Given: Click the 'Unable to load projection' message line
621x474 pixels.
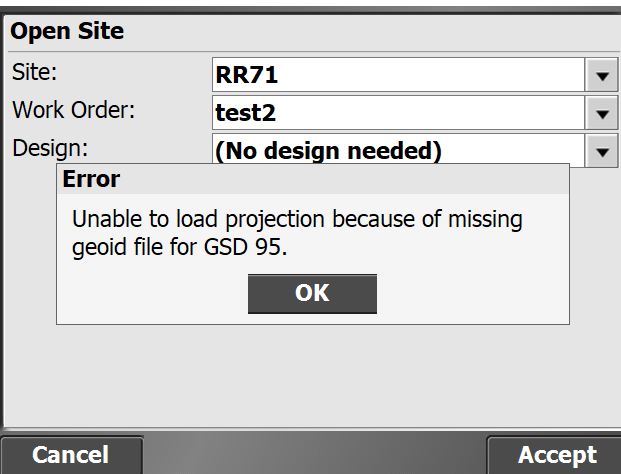Looking at the screenshot, I should 297,219.
